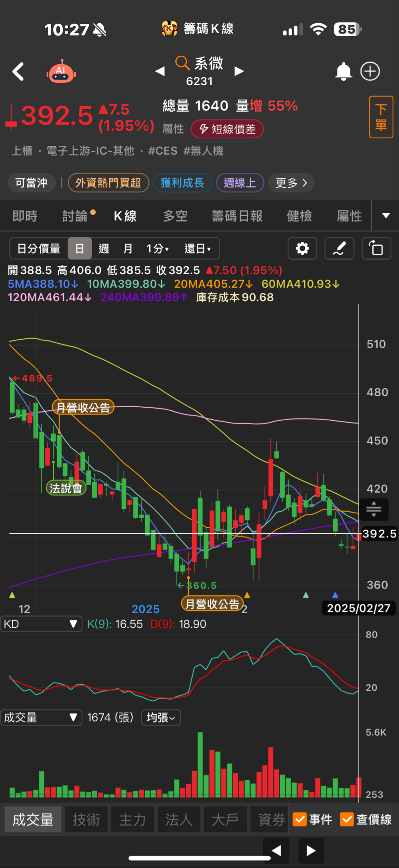Tap the #CES hashtag
399x868 pixels.
pos(163,151)
